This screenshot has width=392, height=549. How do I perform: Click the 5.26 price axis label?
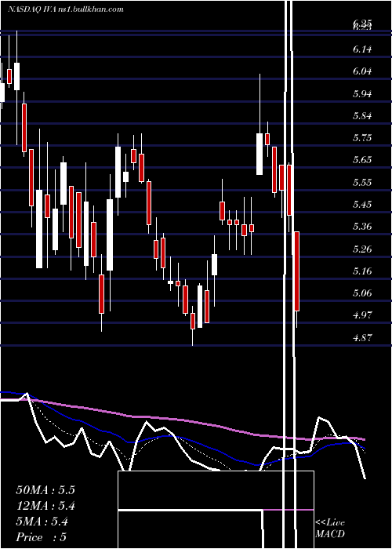coord(362,249)
